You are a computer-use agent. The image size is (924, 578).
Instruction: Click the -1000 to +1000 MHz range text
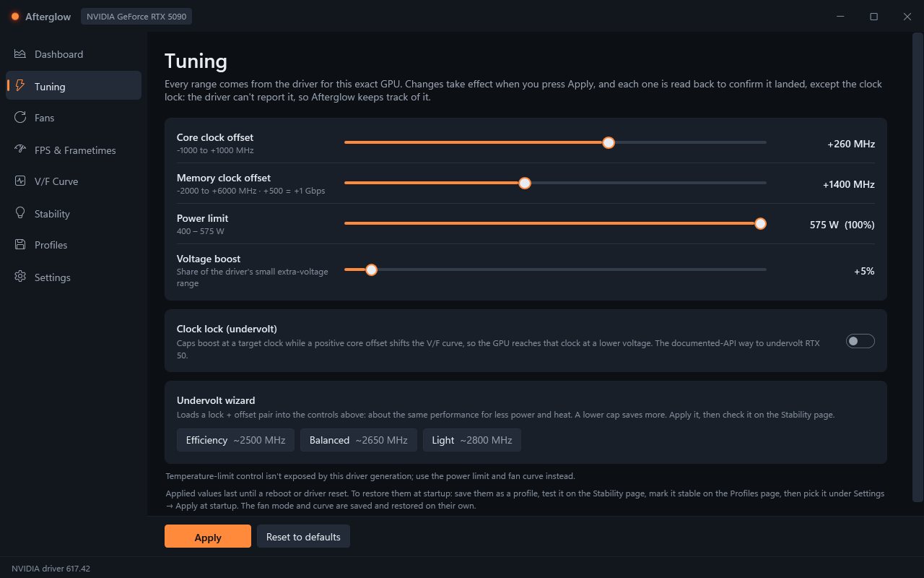coord(215,150)
